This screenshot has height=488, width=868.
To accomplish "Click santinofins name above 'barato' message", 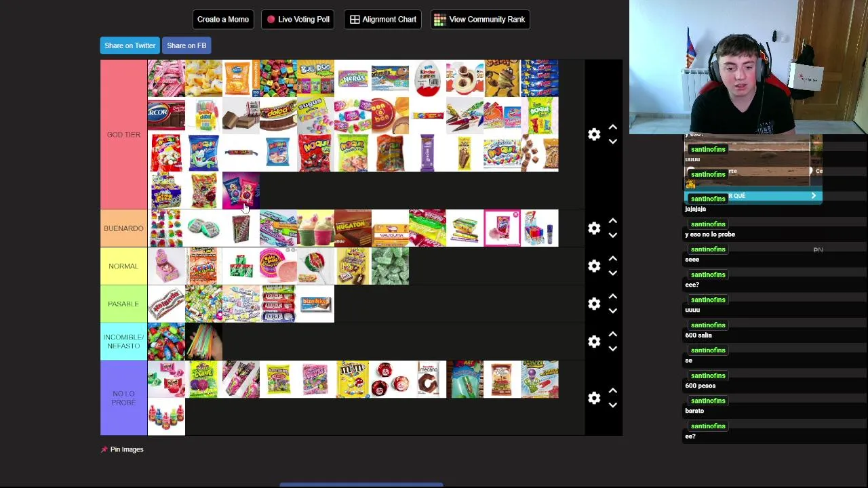I will pyautogui.click(x=707, y=401).
